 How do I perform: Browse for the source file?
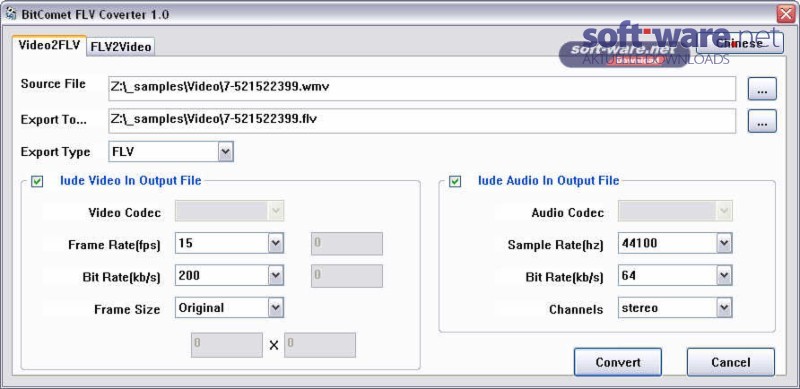[x=762, y=89]
